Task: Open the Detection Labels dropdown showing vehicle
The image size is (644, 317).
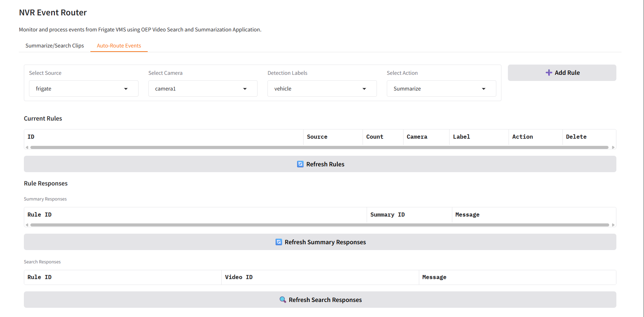Action: 322,89
